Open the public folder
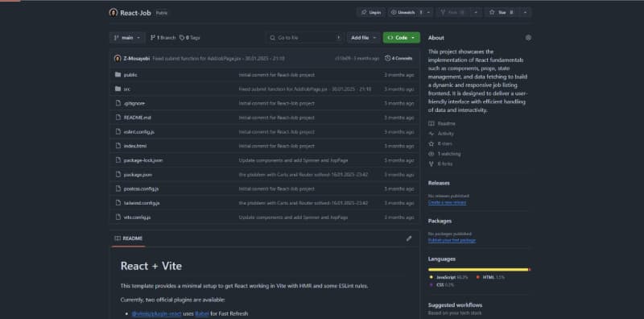 (x=130, y=75)
